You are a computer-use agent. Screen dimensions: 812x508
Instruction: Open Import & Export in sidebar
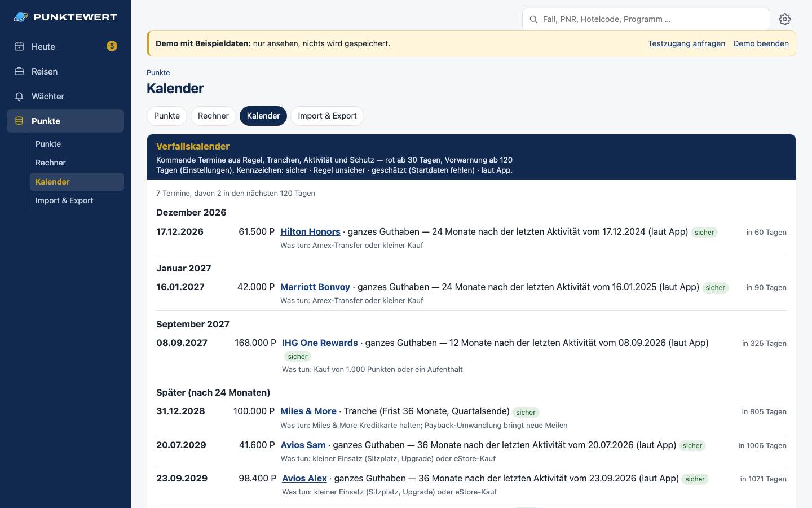pyautogui.click(x=77, y=200)
